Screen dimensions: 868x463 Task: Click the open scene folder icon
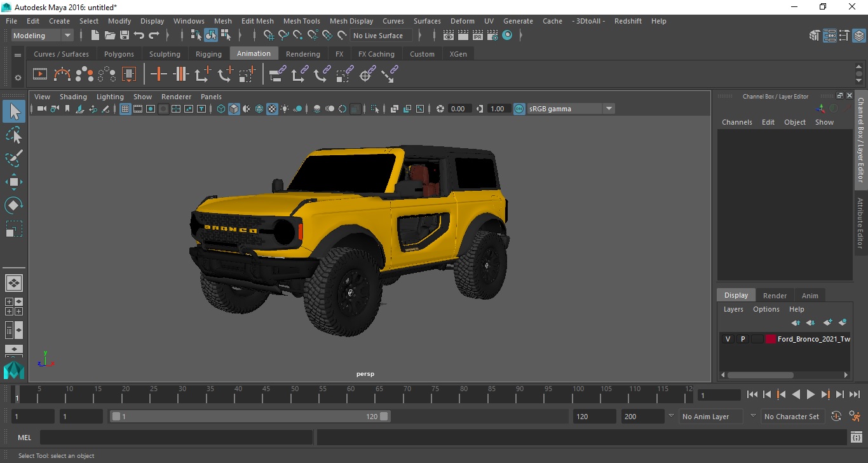[x=110, y=36]
